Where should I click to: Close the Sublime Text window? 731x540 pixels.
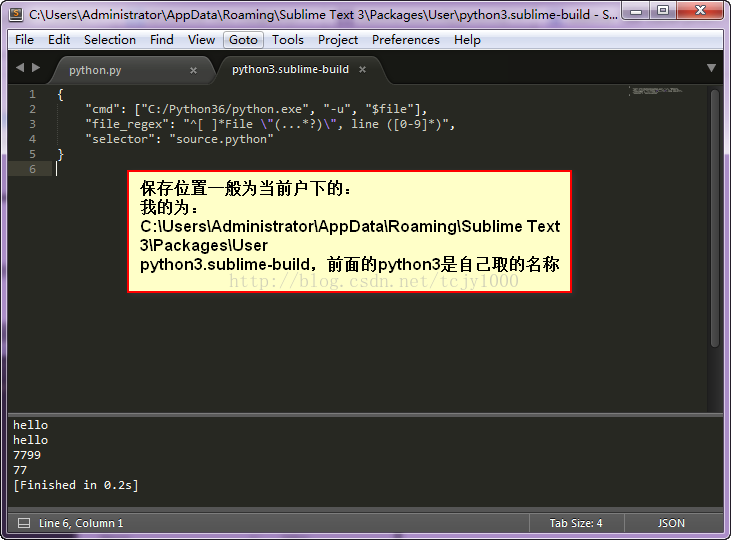(700, 11)
